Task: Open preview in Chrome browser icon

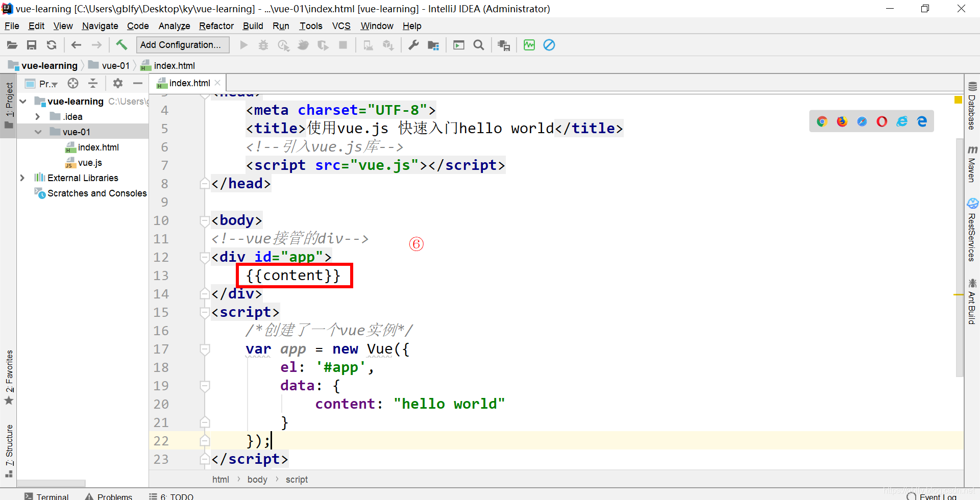Action: [x=822, y=121]
